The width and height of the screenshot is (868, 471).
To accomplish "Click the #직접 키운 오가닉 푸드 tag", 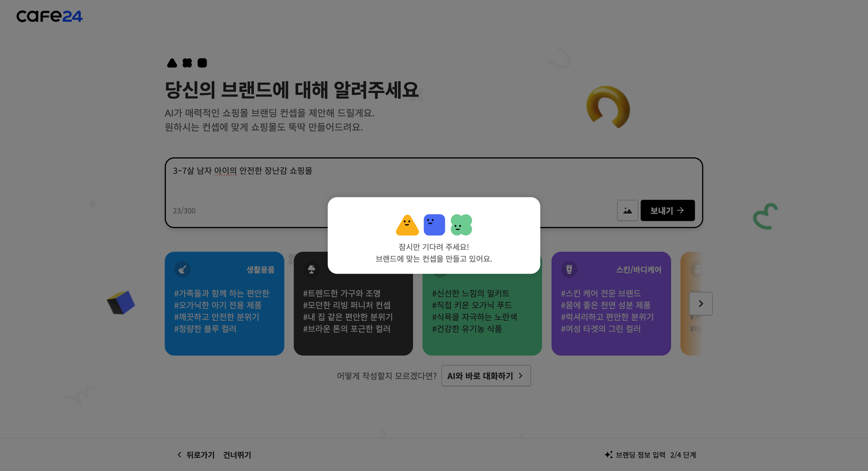I will coord(472,305).
